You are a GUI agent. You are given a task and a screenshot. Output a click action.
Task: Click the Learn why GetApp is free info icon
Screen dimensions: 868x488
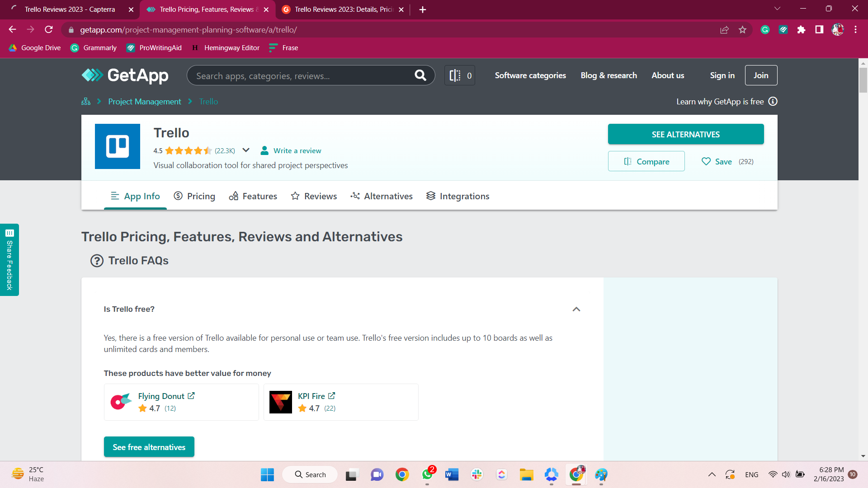(x=773, y=101)
